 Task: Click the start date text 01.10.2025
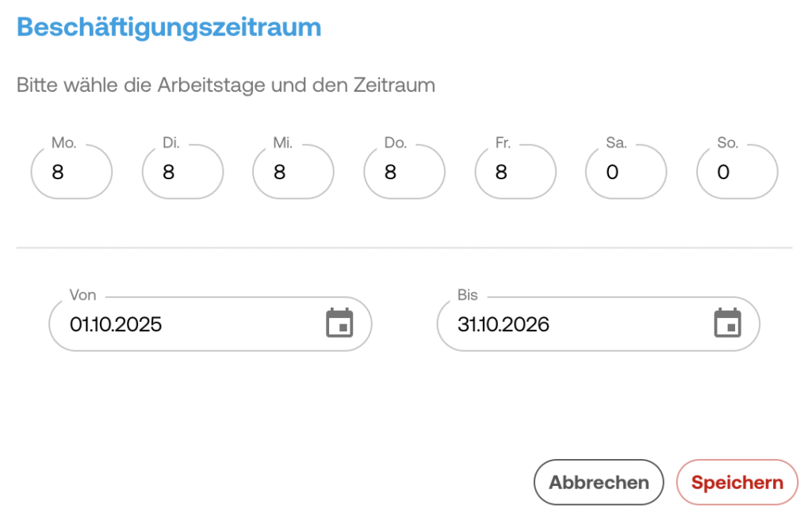[116, 324]
